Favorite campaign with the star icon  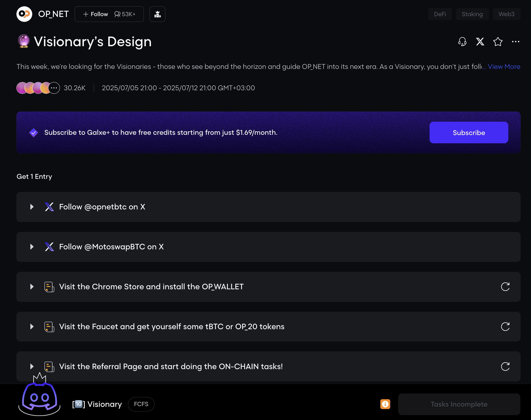tap(498, 42)
